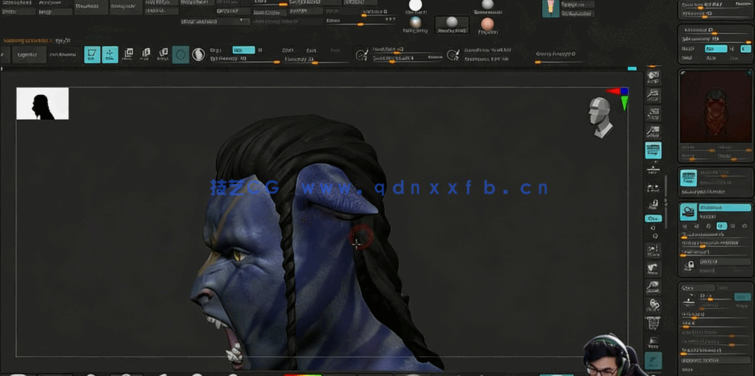755x376 pixels.
Task: Click the padlock icon in the right panel
Action: click(x=690, y=265)
